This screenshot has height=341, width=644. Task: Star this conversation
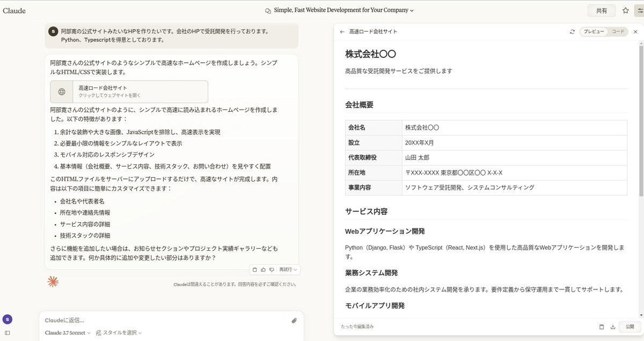click(626, 10)
